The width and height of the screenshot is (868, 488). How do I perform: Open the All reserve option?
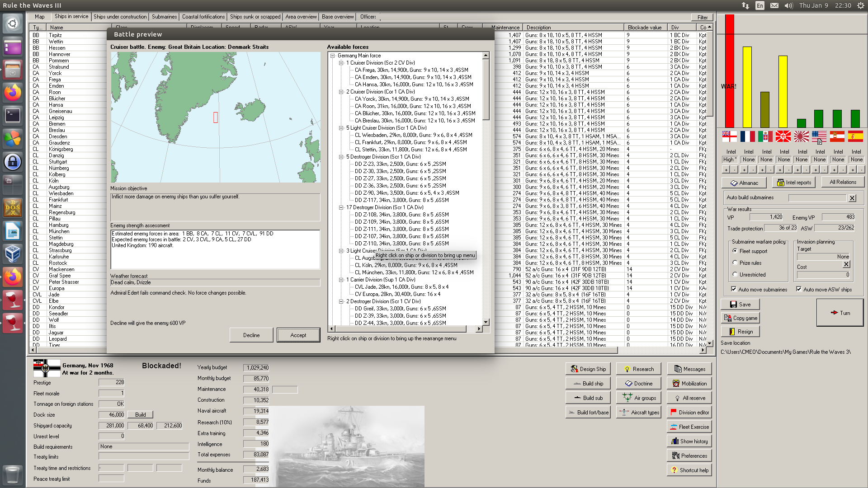(689, 398)
